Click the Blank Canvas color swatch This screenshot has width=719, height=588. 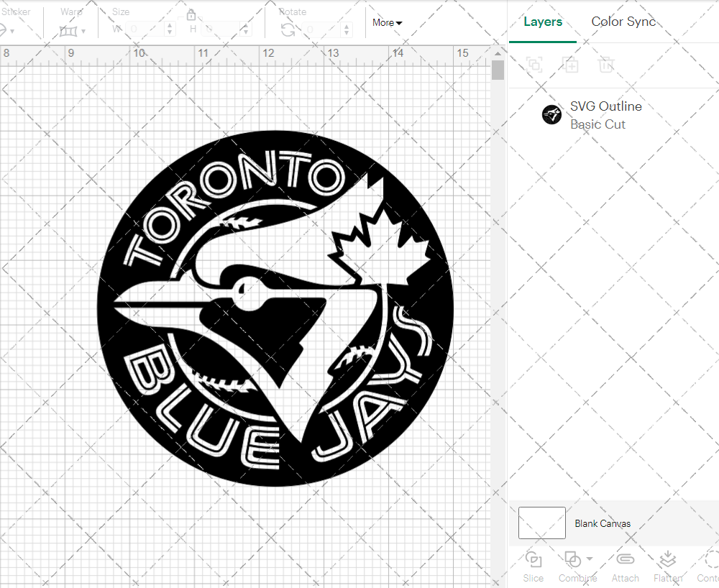[x=541, y=523]
